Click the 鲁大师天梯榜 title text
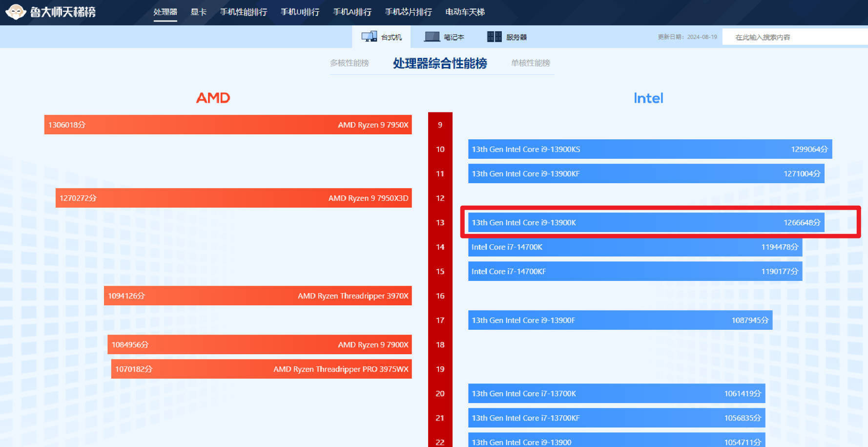The image size is (868, 447). point(63,12)
